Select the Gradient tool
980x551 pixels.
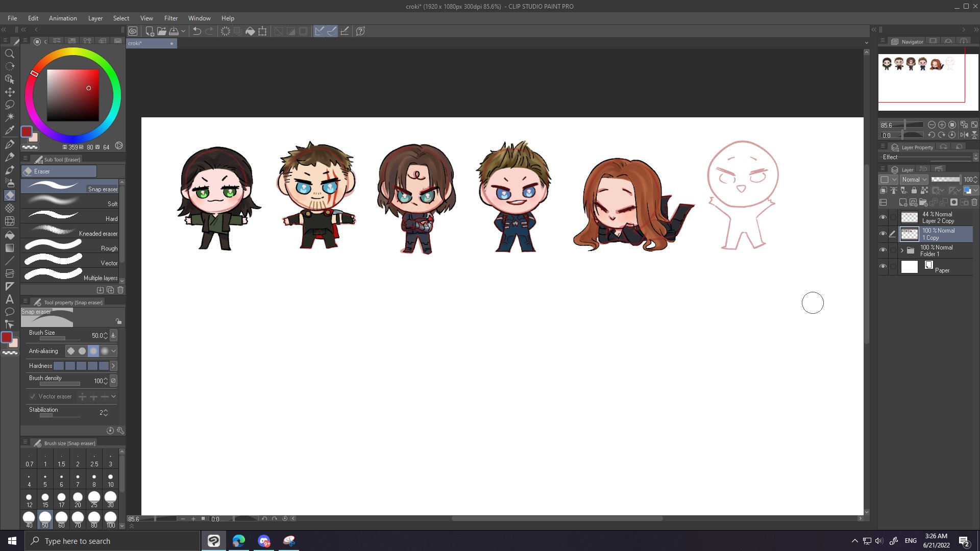9,248
